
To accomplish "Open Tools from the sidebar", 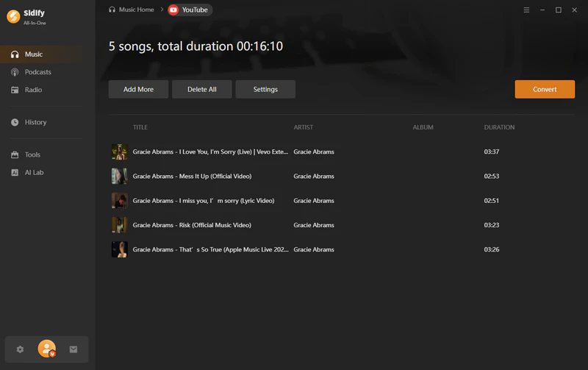I will pyautogui.click(x=32, y=154).
